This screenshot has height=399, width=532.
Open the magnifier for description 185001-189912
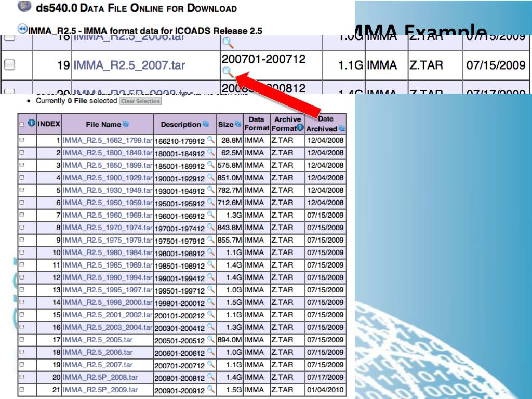[x=211, y=165]
